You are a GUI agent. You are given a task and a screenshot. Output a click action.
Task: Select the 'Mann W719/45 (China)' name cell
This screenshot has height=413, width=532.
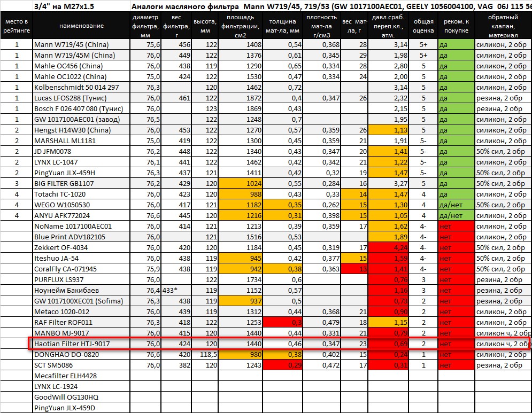pos(81,44)
